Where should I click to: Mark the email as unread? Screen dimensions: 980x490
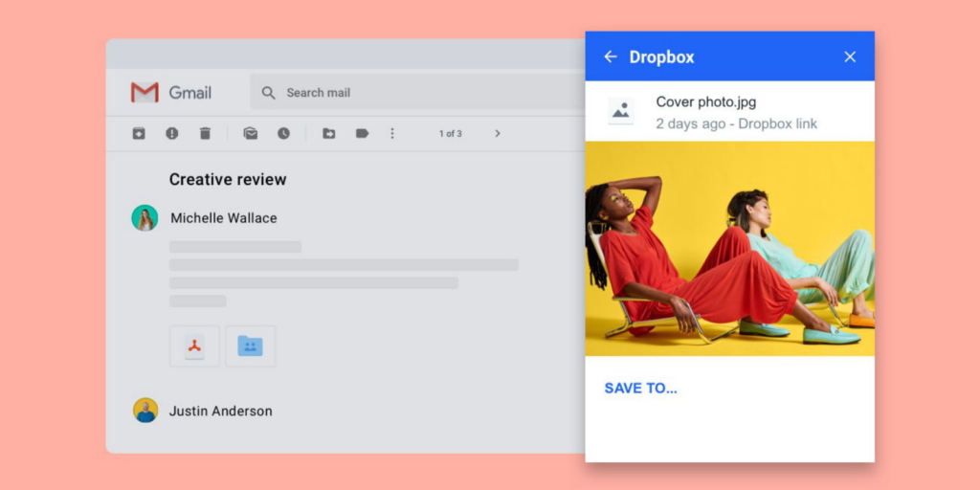tap(251, 133)
